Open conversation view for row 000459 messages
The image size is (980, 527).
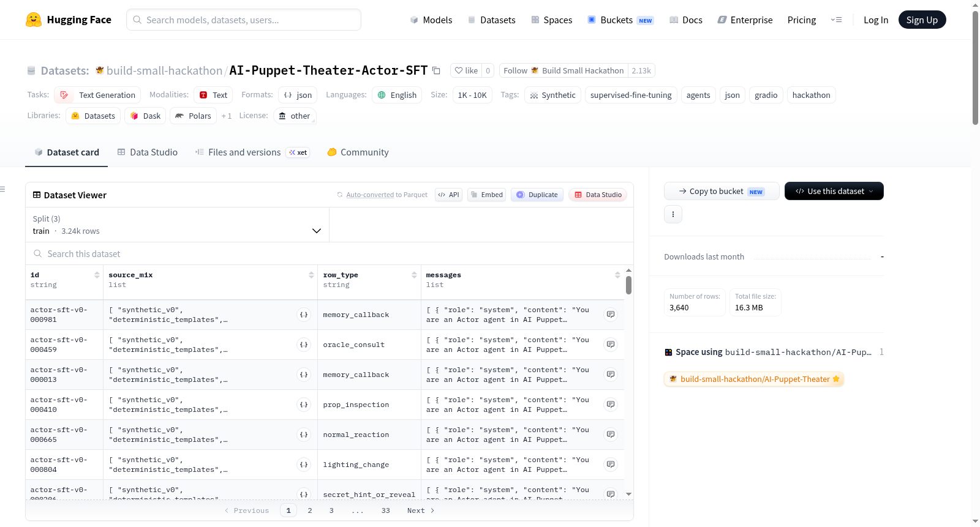click(x=611, y=345)
